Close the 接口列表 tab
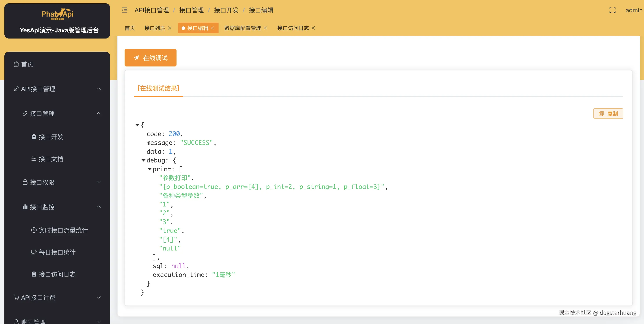The width and height of the screenshot is (644, 324). [x=170, y=28]
